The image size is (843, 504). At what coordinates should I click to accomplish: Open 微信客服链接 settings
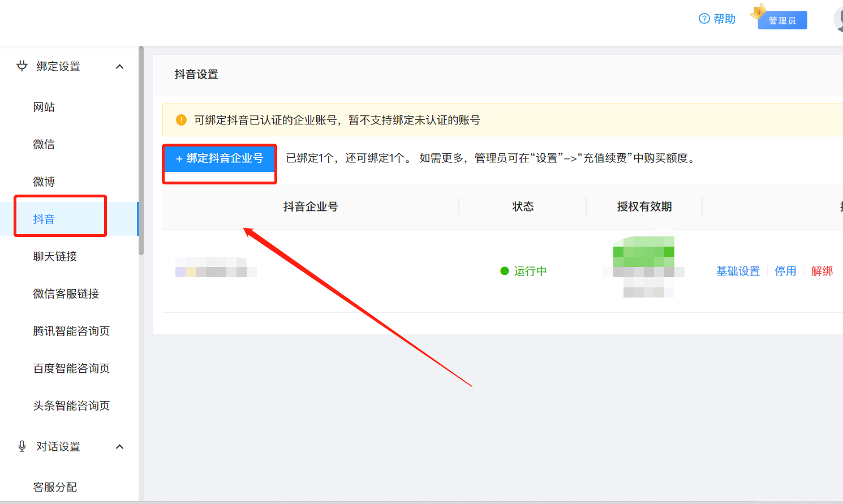(x=66, y=294)
